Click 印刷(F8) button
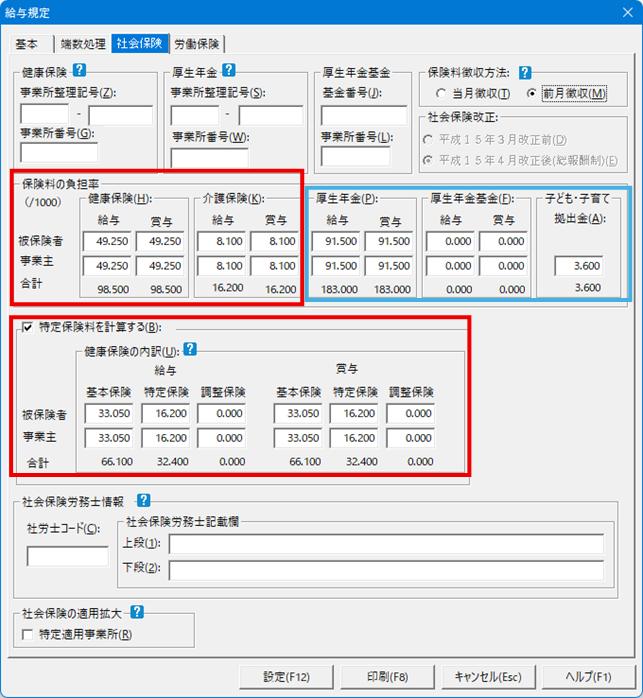 tap(388, 676)
